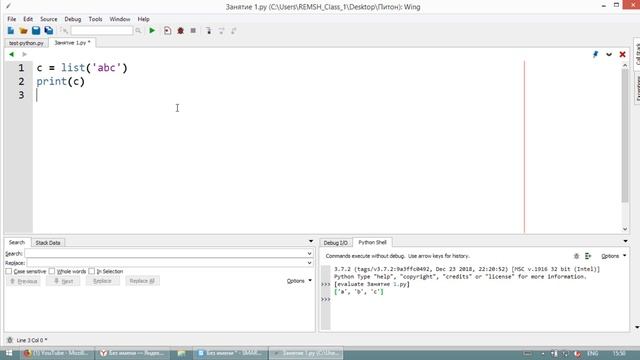Image resolution: width=640 pixels, height=360 pixels.
Task: Expand the Replace field history dropdown
Action: [309, 263]
